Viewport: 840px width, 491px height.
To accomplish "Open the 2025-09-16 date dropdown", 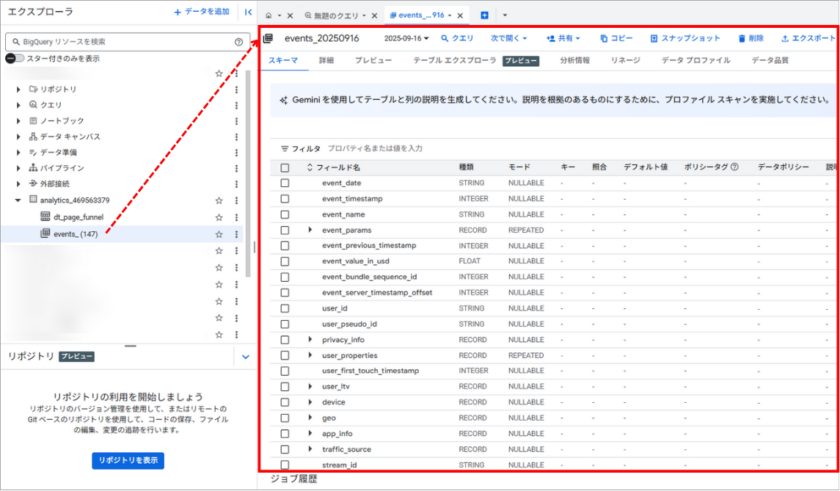I will 406,38.
